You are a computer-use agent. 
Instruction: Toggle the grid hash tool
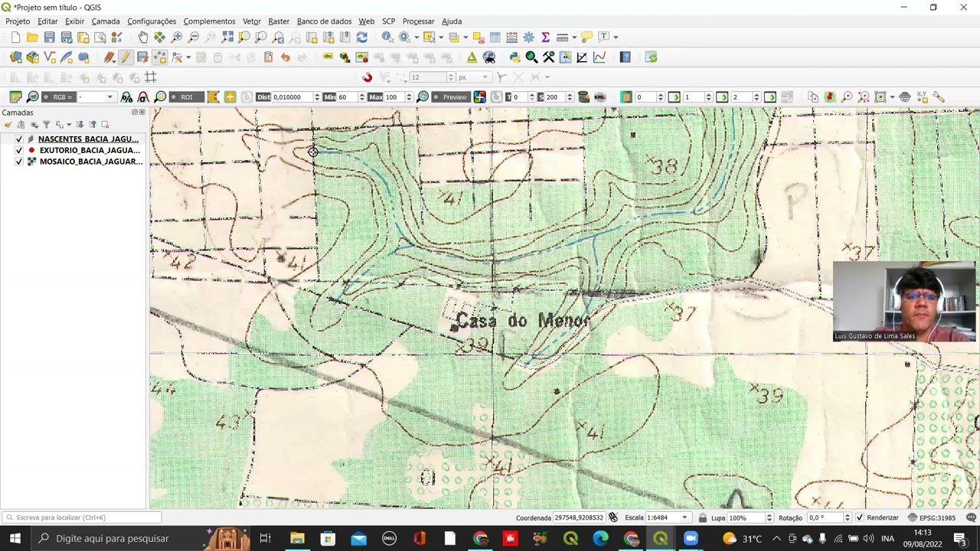click(151, 77)
